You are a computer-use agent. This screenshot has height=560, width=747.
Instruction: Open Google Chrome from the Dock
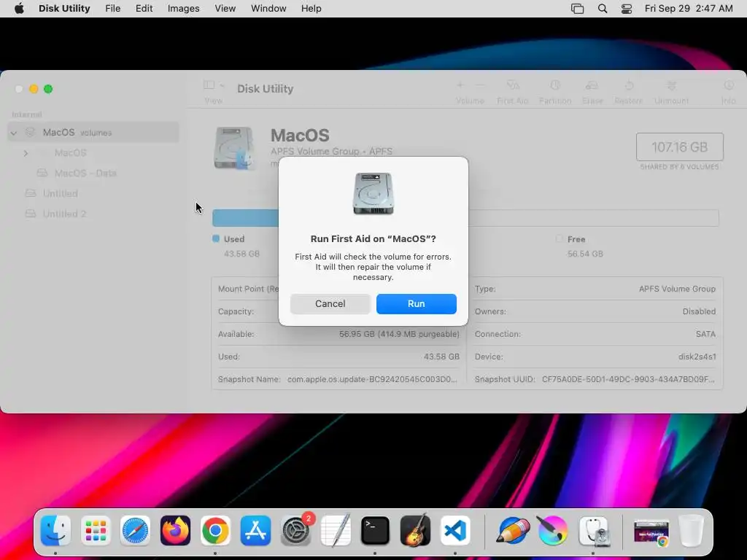tap(215, 531)
